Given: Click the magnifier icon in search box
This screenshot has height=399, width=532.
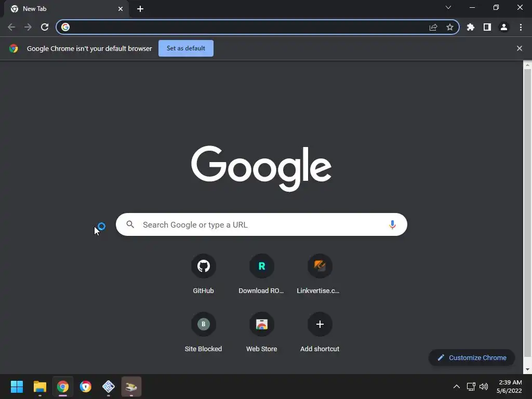Looking at the screenshot, I should [130, 224].
